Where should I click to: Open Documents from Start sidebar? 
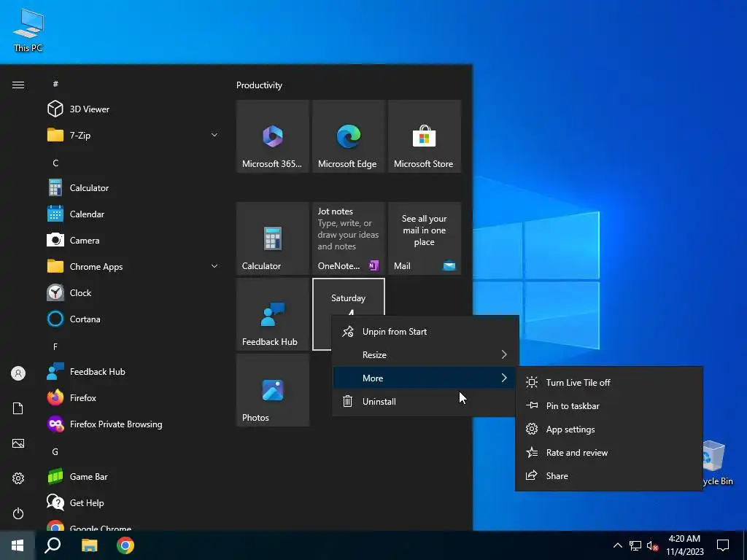(x=18, y=408)
